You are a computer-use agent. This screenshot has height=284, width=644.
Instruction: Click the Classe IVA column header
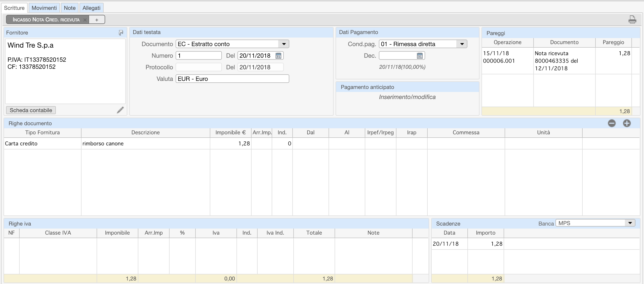pos(58,233)
